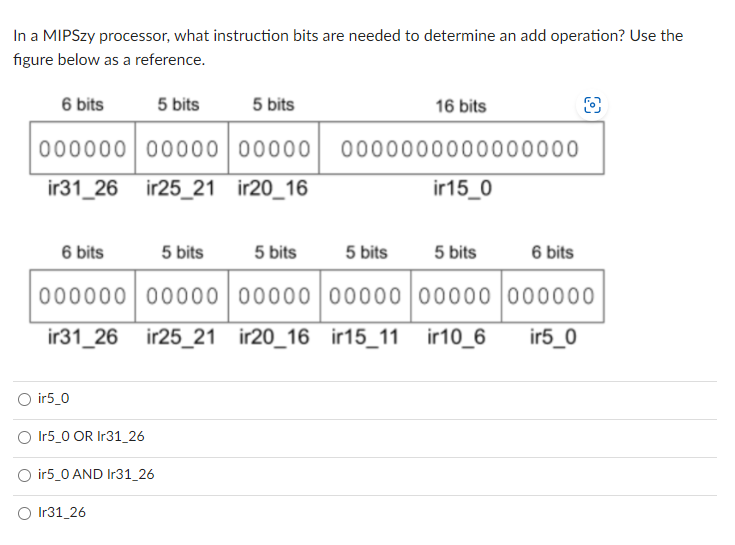Click the top diagram's cell above ir20_16
Viewport: 735px width, 545px height.
[x=274, y=149]
